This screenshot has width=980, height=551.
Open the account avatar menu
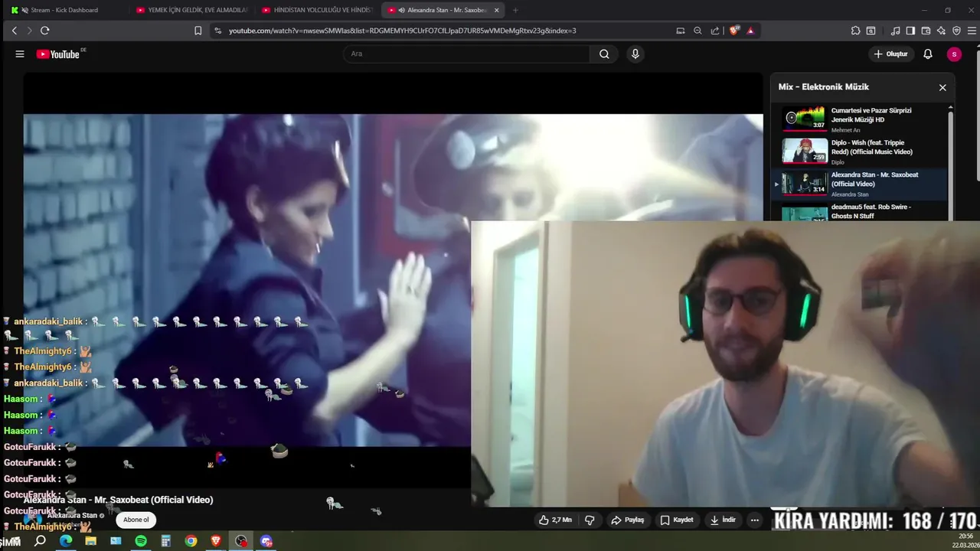tap(954, 54)
